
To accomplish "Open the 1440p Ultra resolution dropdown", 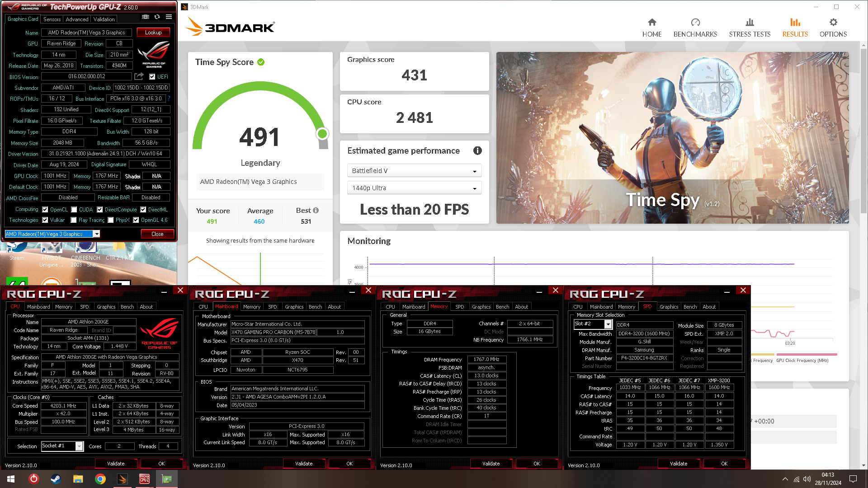I will (414, 188).
